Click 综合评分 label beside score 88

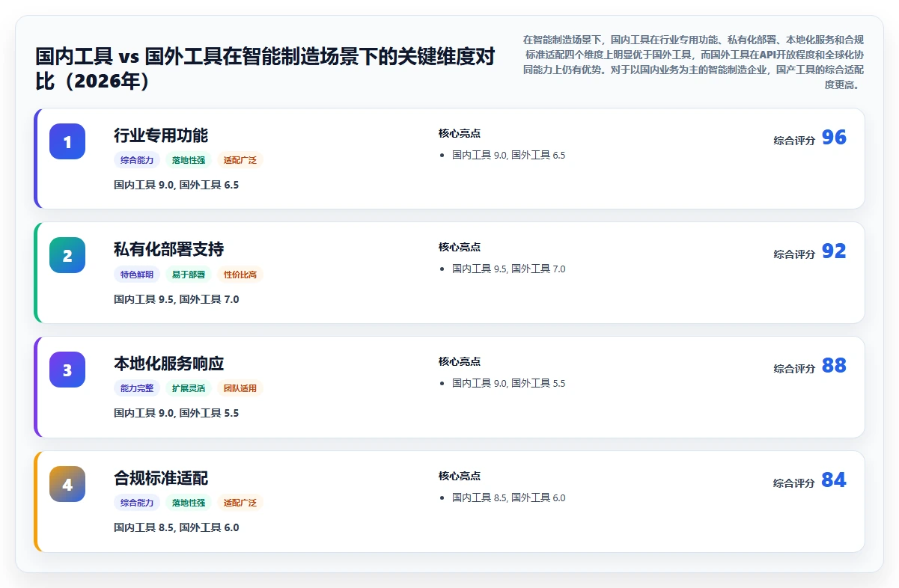(794, 369)
